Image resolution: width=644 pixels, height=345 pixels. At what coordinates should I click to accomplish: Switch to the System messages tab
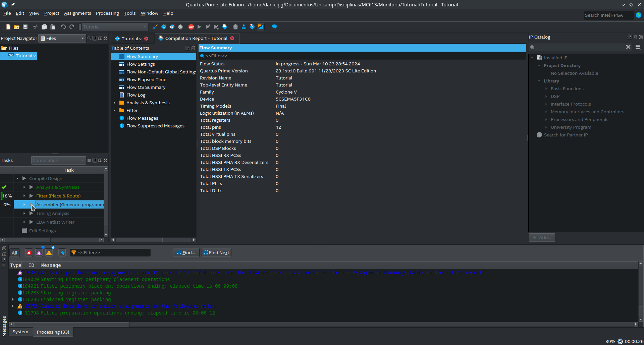pyautogui.click(x=20, y=332)
